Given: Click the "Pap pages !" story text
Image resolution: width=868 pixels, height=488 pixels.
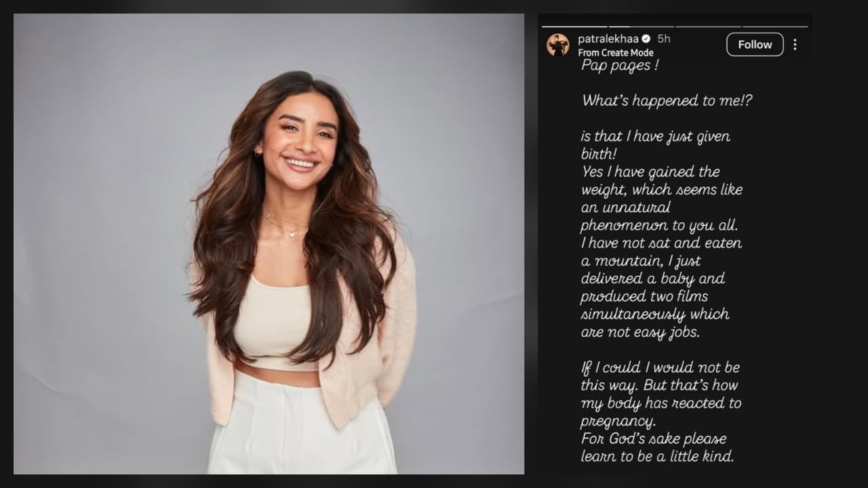Looking at the screenshot, I should pyautogui.click(x=620, y=66).
